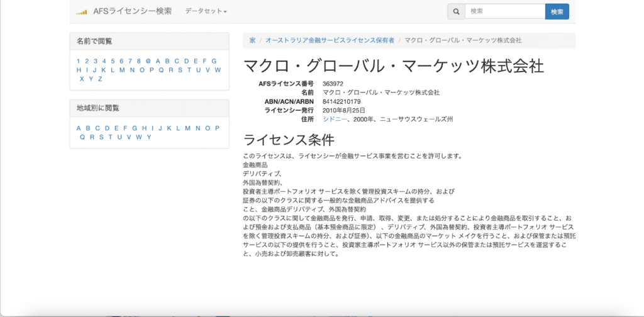Image resolution: width=644 pixels, height=317 pixels.
Task: Select D in 地域別に閲覧 panel
Action: click(x=107, y=128)
